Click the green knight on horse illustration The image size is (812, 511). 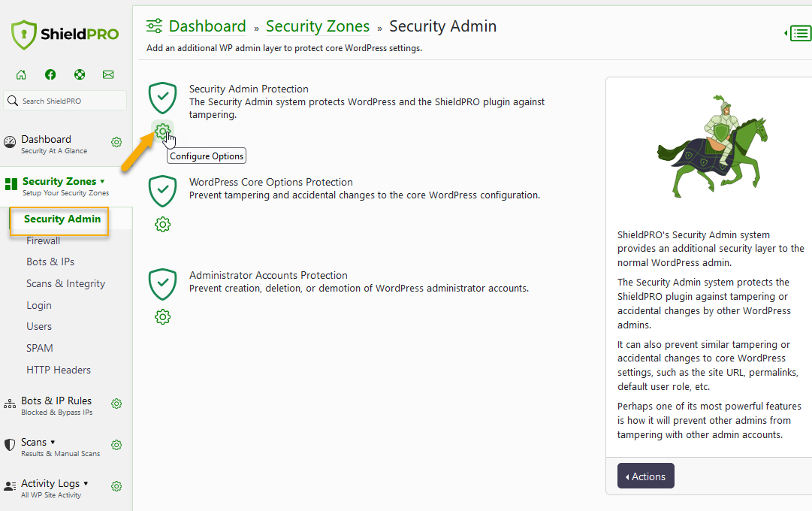pos(713,146)
